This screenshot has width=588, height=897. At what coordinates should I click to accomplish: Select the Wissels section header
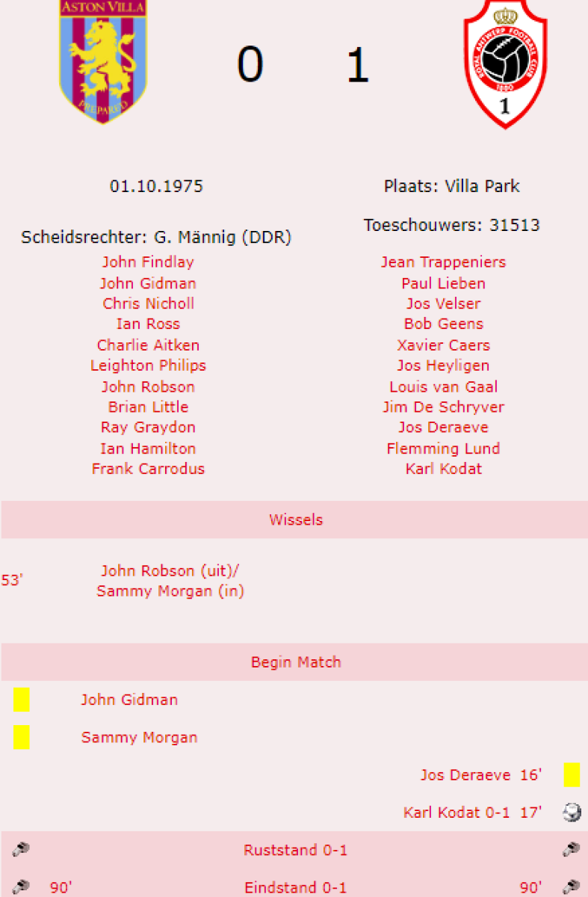pos(296,520)
